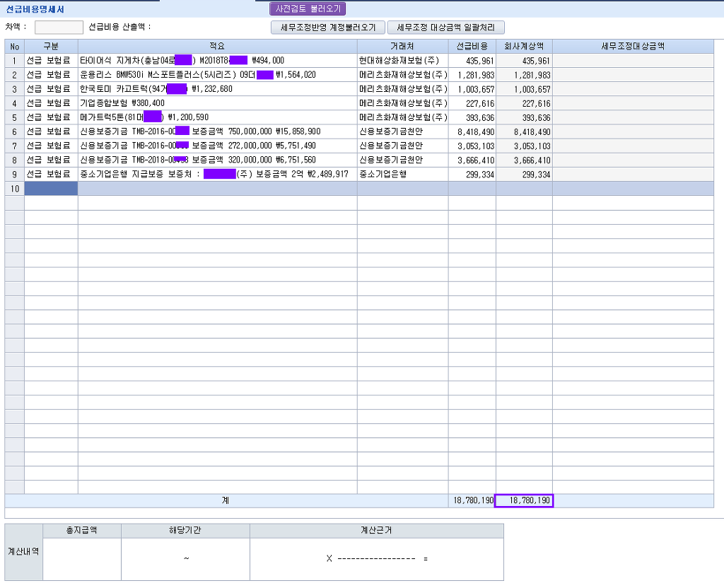Focus the 차액 input field
Screen dimensions: 724x588
(59, 28)
